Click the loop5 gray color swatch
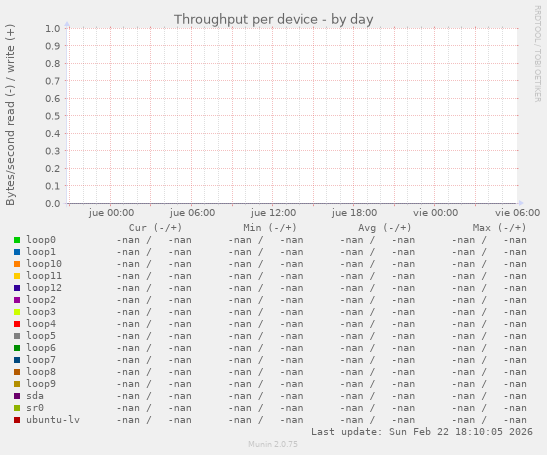The image size is (547, 455). point(17,336)
